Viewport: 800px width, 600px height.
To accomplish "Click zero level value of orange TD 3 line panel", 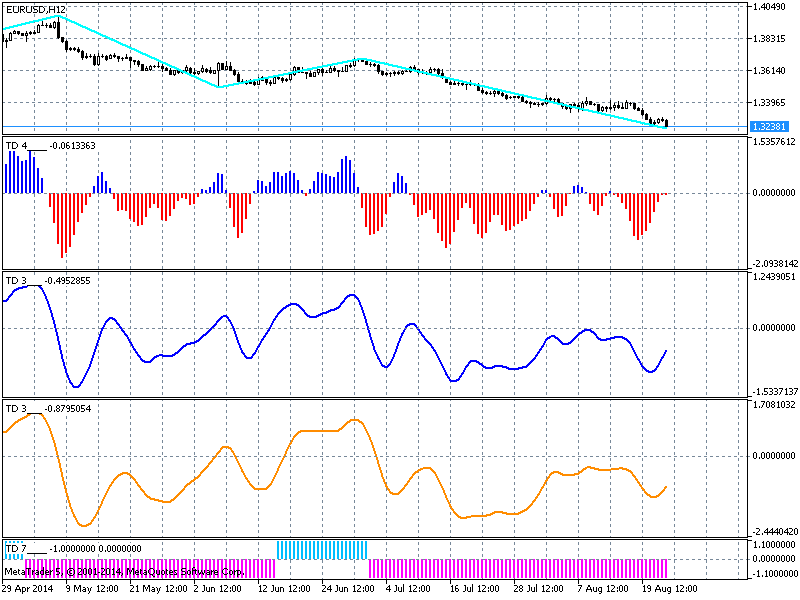I will 774,456.
